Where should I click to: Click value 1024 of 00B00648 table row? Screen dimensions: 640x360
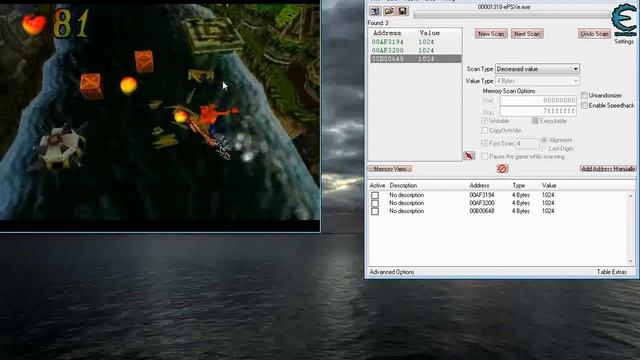click(x=548, y=211)
